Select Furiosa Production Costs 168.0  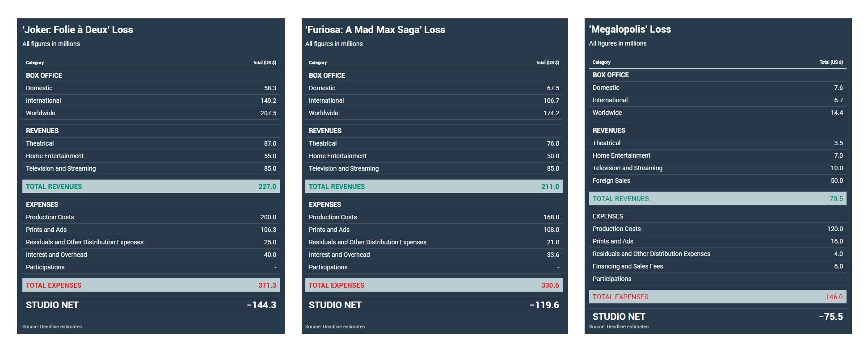click(x=551, y=217)
